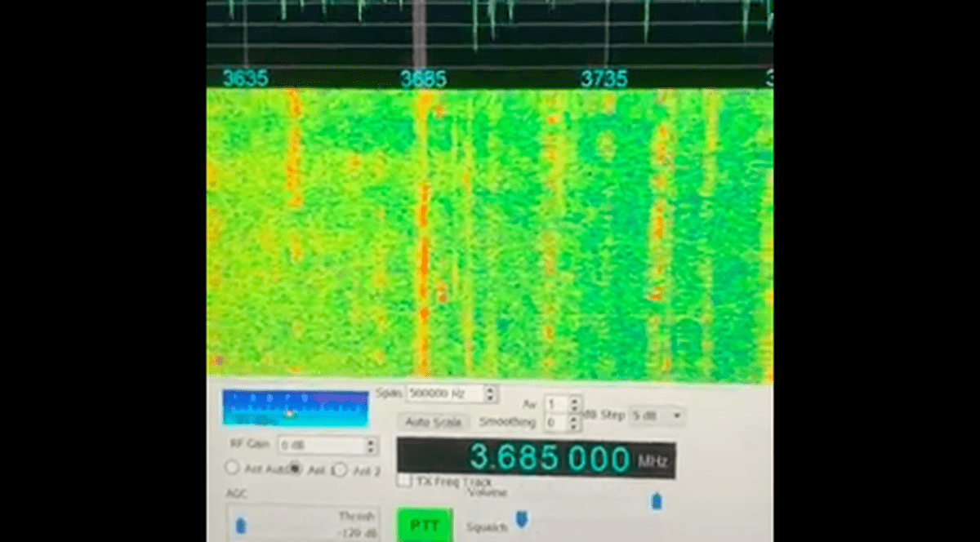Enable the TX Freq Track checkbox

(403, 482)
